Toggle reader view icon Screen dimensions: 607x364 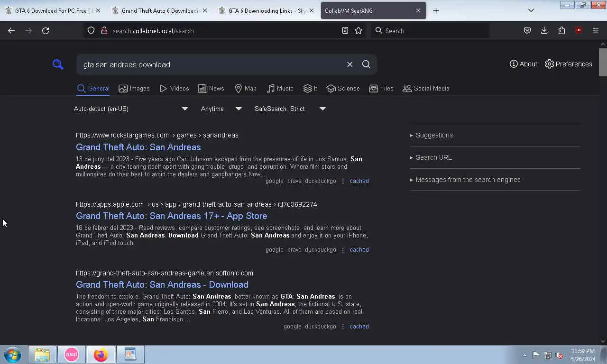[x=345, y=30]
